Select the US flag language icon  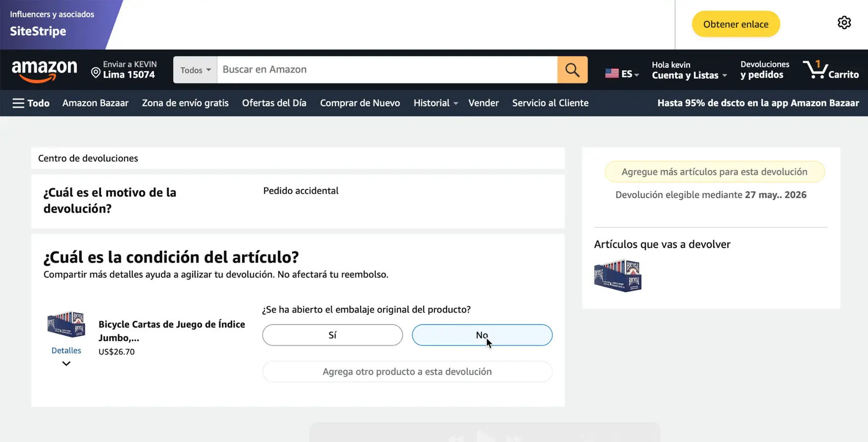pos(612,74)
